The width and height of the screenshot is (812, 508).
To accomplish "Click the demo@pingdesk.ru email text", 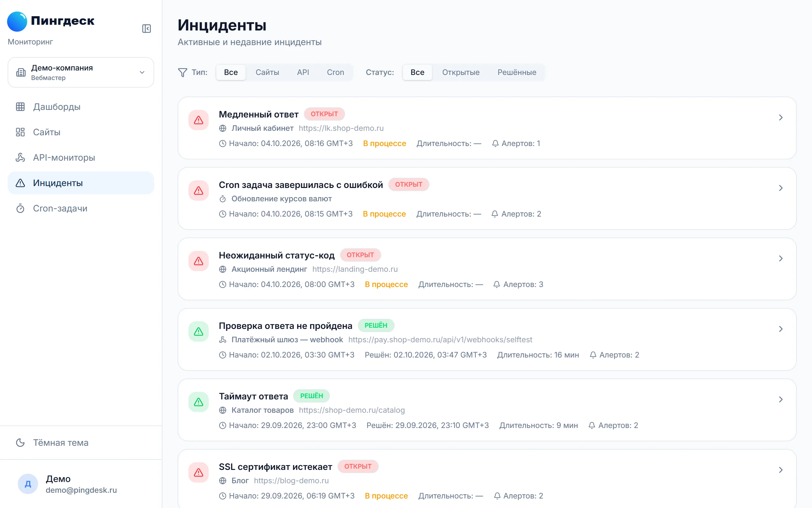I will click(x=81, y=490).
